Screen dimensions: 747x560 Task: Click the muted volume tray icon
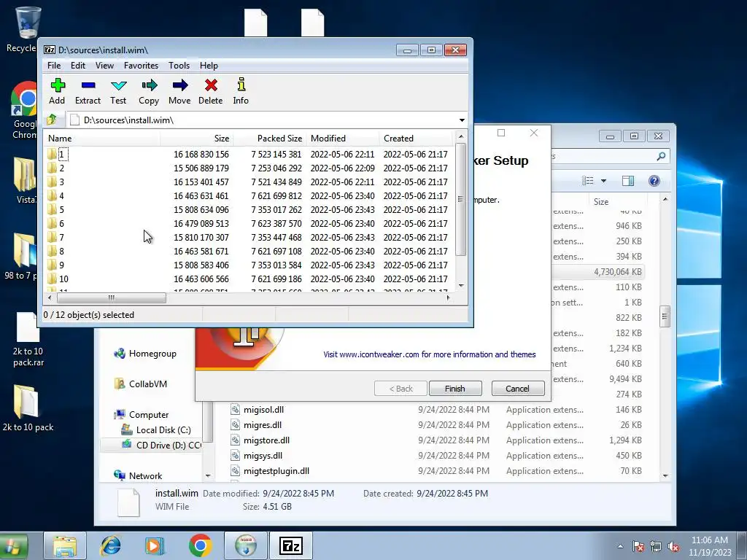coord(673,547)
